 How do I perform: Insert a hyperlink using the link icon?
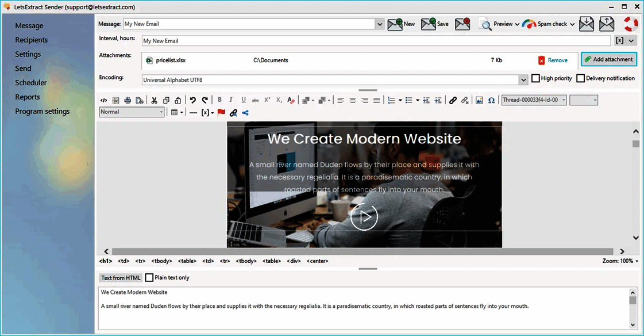click(453, 100)
